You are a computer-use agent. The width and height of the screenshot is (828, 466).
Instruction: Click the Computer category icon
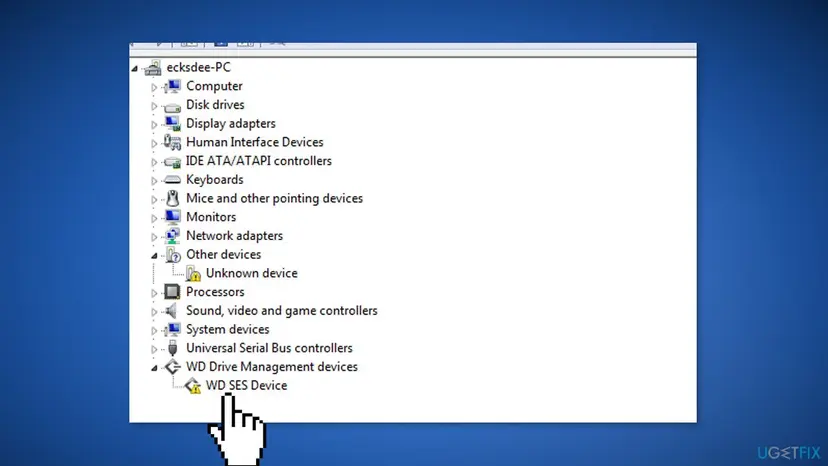pos(172,86)
